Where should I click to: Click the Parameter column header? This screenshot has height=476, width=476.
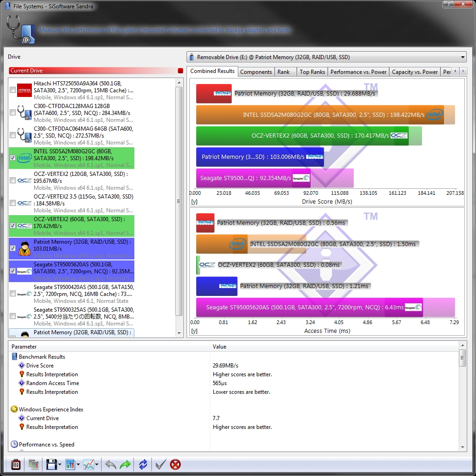click(109, 346)
